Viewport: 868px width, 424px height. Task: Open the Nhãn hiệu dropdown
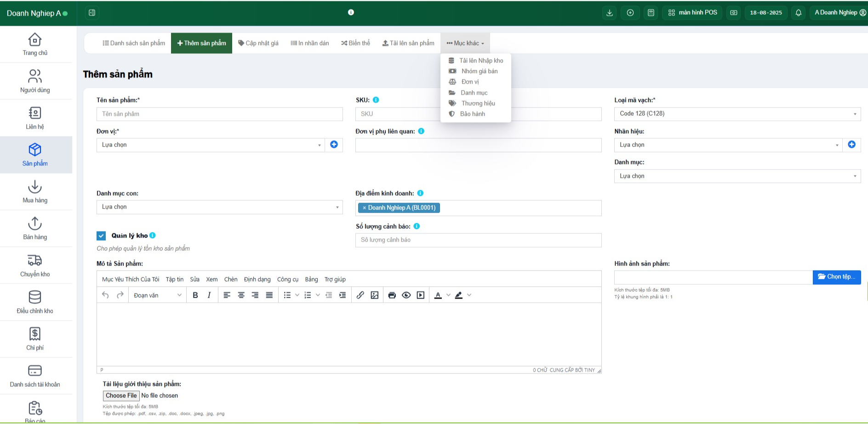(728, 145)
